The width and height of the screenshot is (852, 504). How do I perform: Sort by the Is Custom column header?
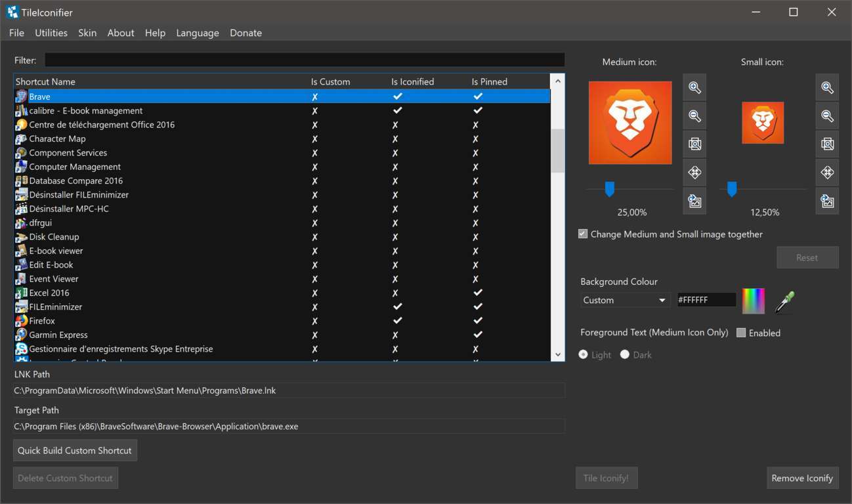tap(330, 81)
